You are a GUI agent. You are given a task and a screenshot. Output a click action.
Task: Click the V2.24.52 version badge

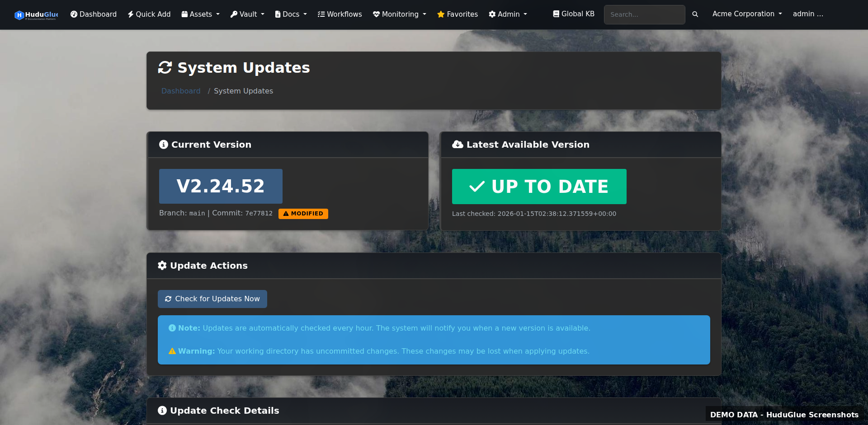pos(221,186)
